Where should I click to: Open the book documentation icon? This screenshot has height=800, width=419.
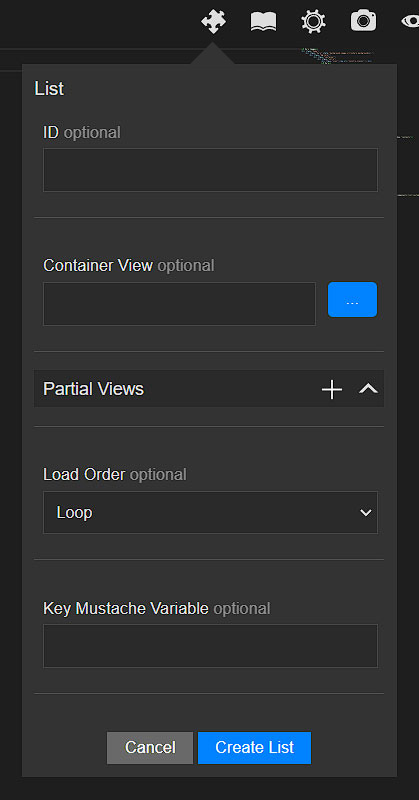(x=263, y=22)
